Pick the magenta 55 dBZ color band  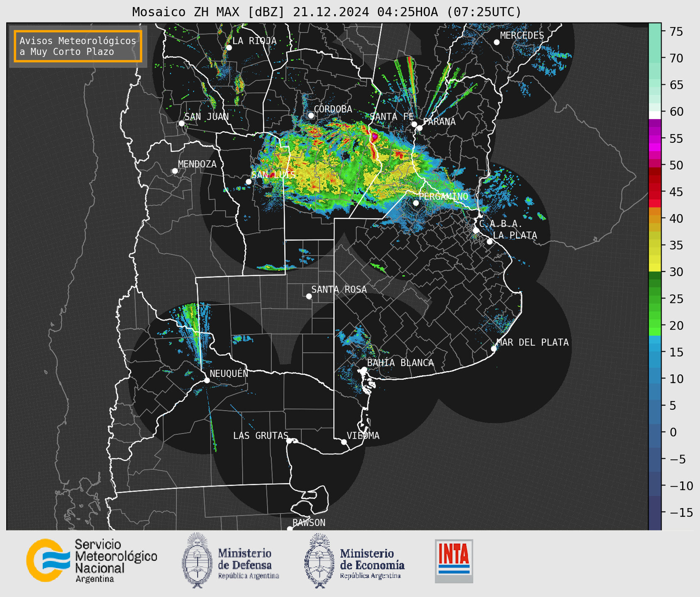point(655,138)
